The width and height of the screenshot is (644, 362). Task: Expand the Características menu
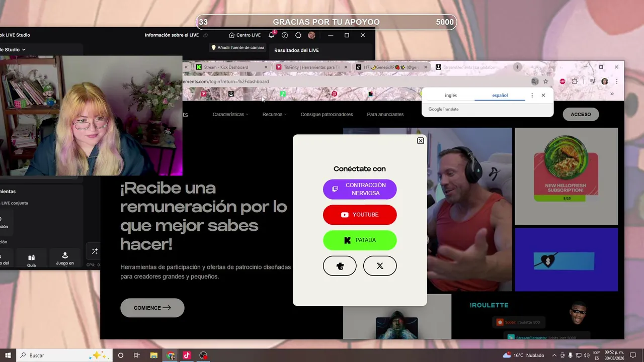coord(230,114)
